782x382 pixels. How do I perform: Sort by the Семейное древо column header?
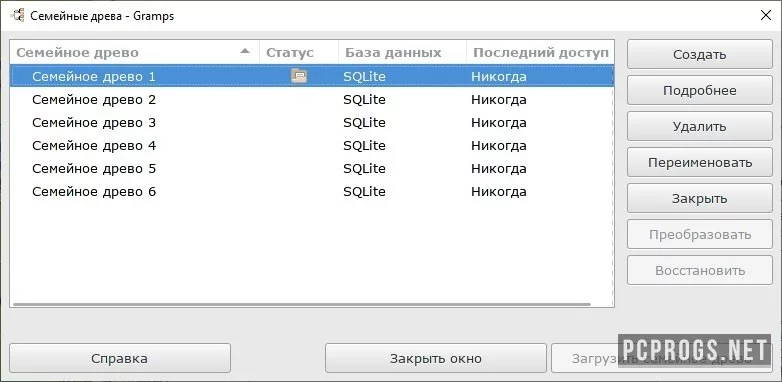(x=135, y=52)
